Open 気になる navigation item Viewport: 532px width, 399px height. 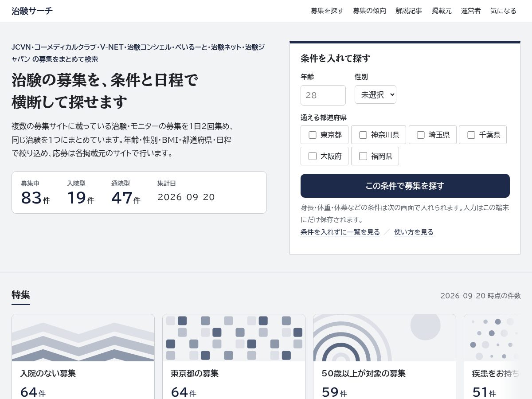pyautogui.click(x=503, y=11)
